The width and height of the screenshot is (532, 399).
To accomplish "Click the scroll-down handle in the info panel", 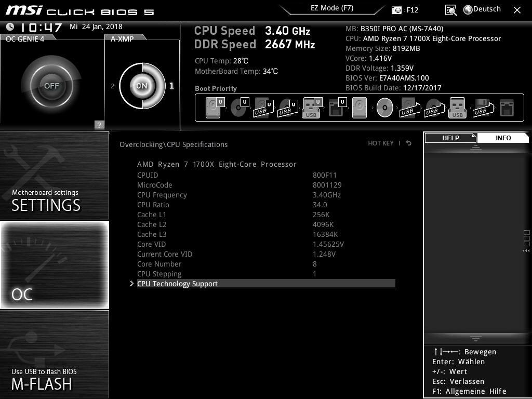I will (476, 339).
